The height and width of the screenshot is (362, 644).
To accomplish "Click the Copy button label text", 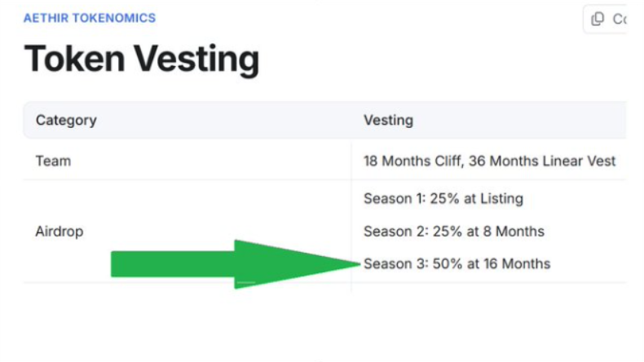I will point(620,19).
